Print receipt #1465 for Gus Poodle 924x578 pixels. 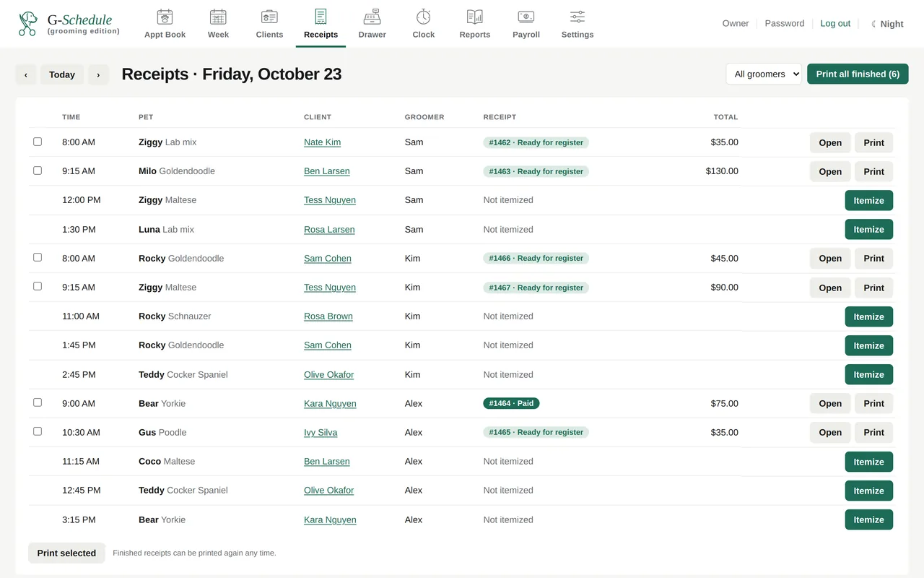873,432
